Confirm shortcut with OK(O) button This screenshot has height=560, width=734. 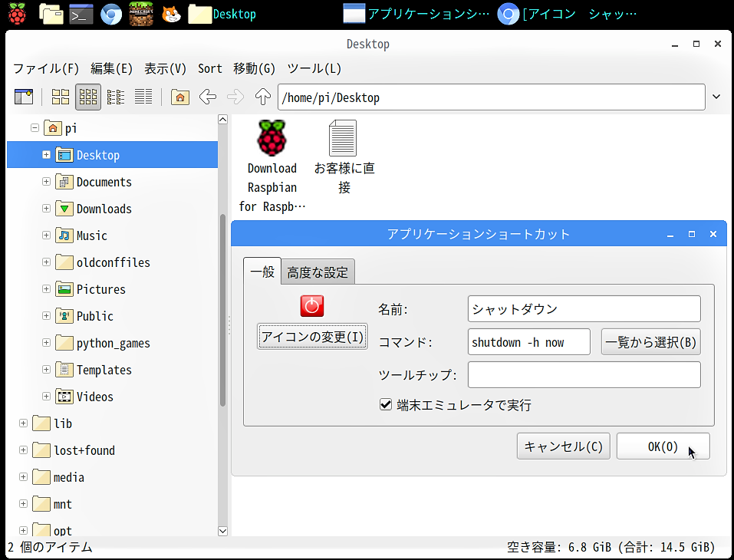[663, 446]
